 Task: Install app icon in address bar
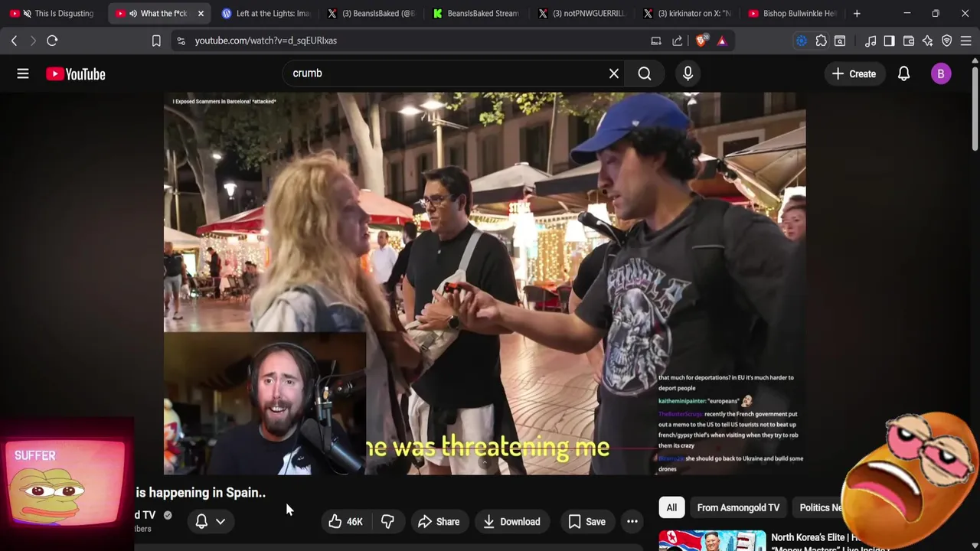pyautogui.click(x=656, y=41)
